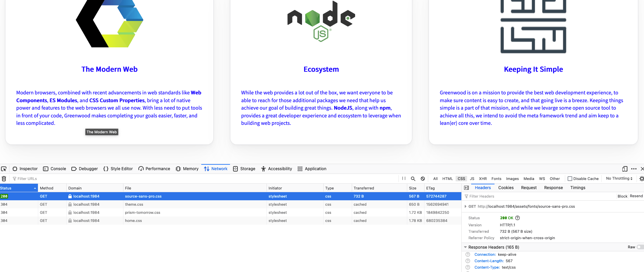Click the Block button
The image size is (644, 272).
coord(622,196)
